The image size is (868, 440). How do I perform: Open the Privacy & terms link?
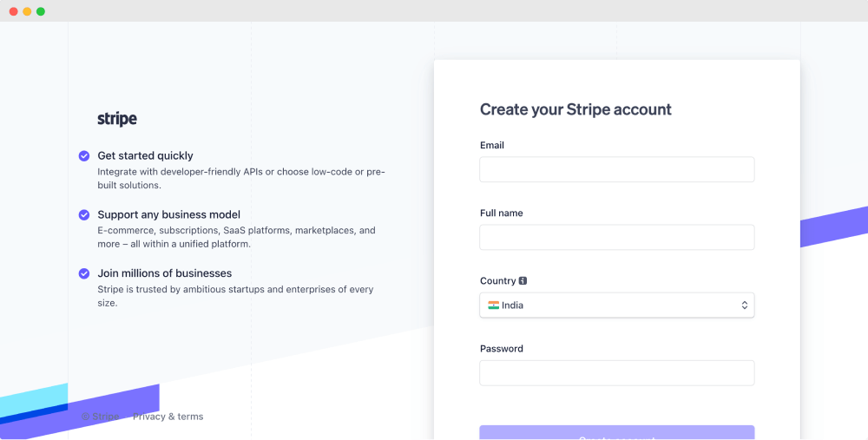click(168, 417)
